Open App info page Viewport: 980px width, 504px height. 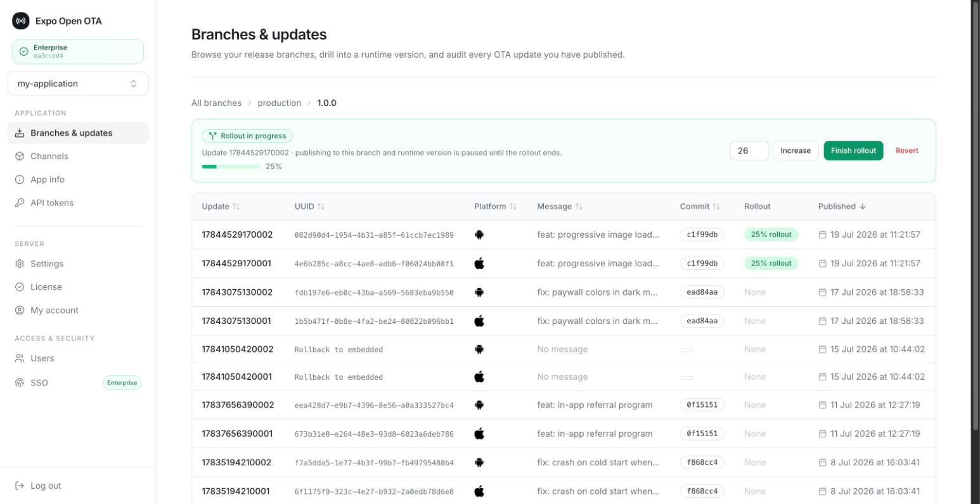point(78,179)
